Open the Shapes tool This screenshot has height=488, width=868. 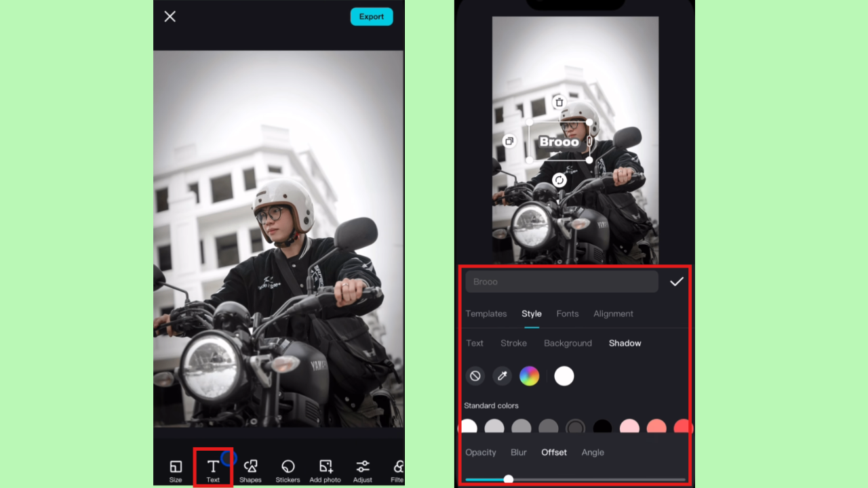coord(250,469)
